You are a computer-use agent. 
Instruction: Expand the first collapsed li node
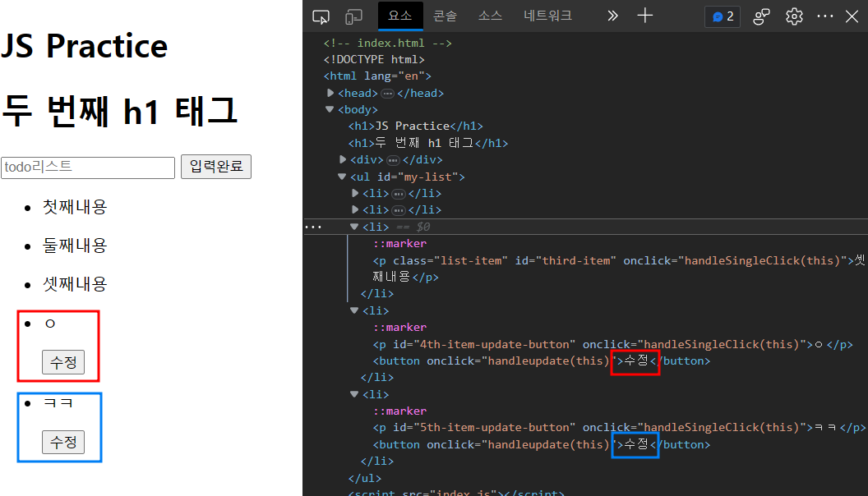355,194
